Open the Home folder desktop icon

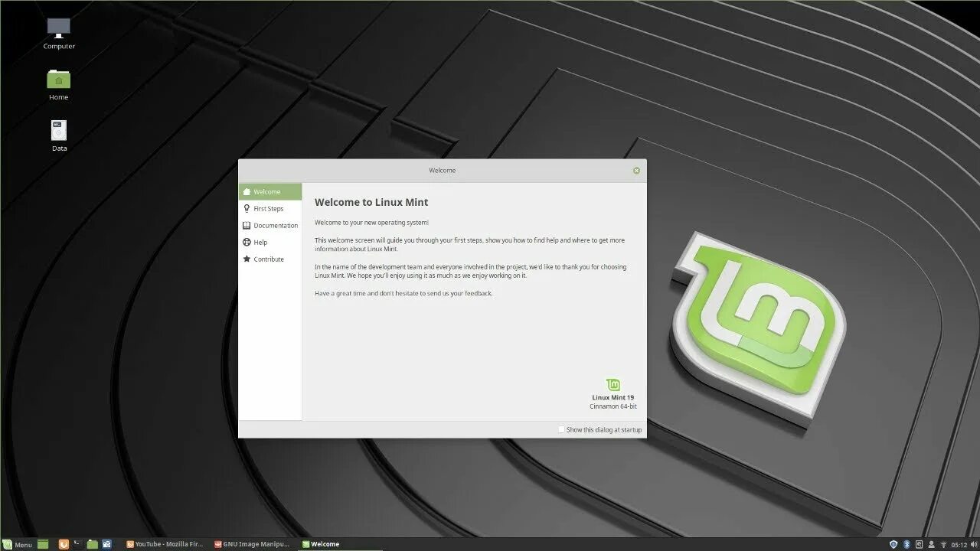[59, 85]
